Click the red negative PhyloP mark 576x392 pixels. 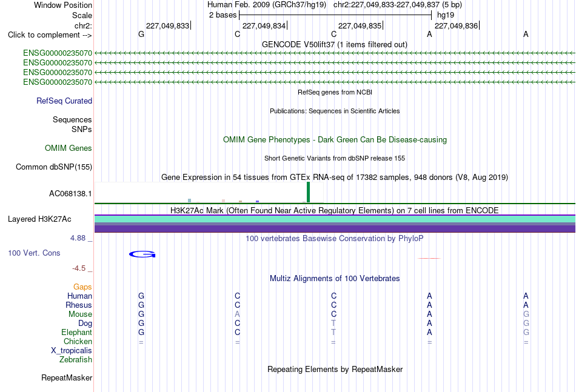coord(429,258)
